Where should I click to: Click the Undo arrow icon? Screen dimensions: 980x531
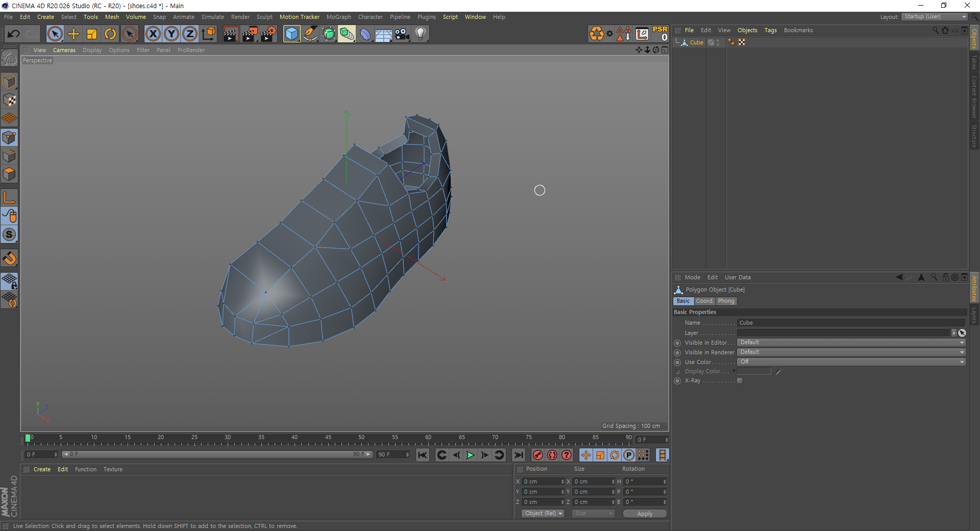[13, 34]
